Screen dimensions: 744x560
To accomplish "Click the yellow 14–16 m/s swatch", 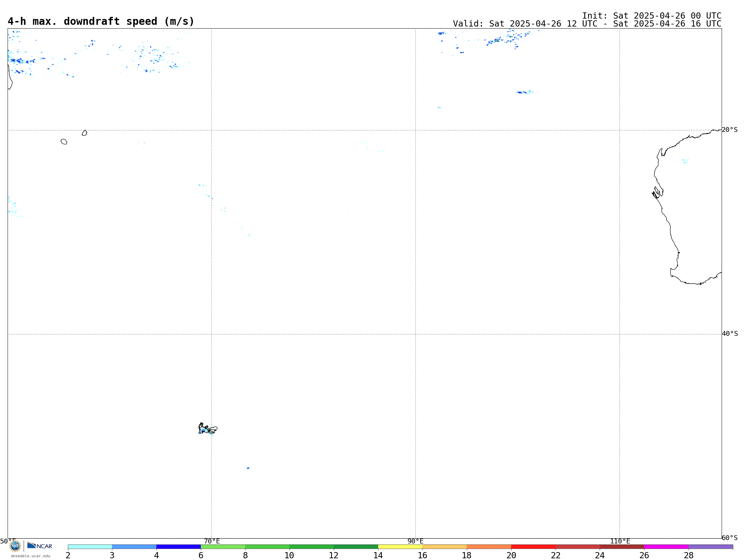I will [400, 547].
